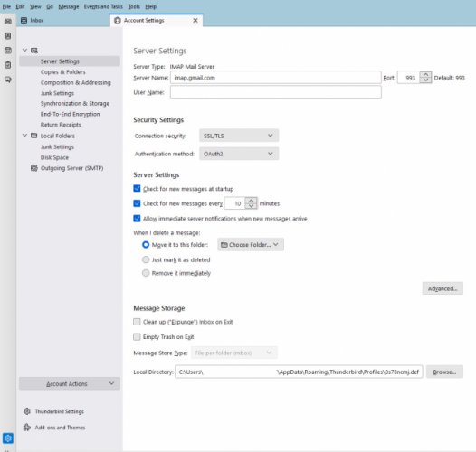Click the check interval minutes field
Screen dimensions: 476x452
click(x=235, y=203)
